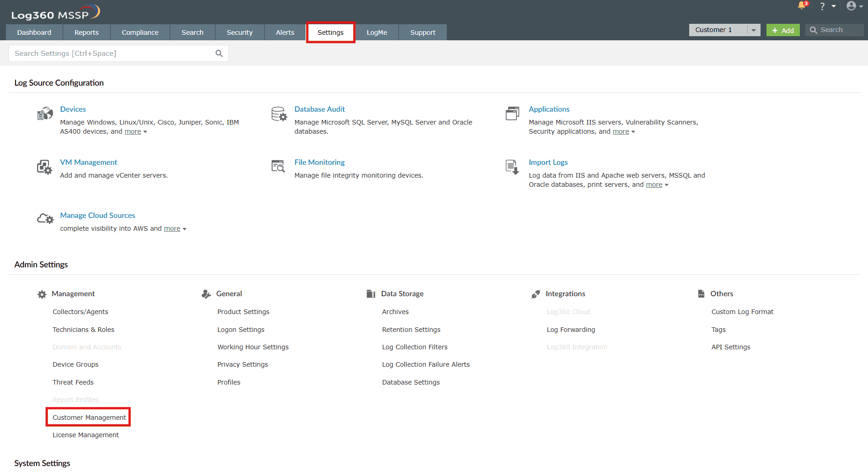Click the Database Audit icon
The width and height of the screenshot is (868, 472).
279,114
